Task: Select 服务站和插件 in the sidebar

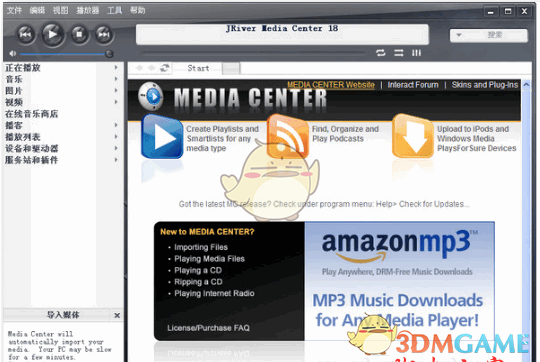Action: [31, 160]
